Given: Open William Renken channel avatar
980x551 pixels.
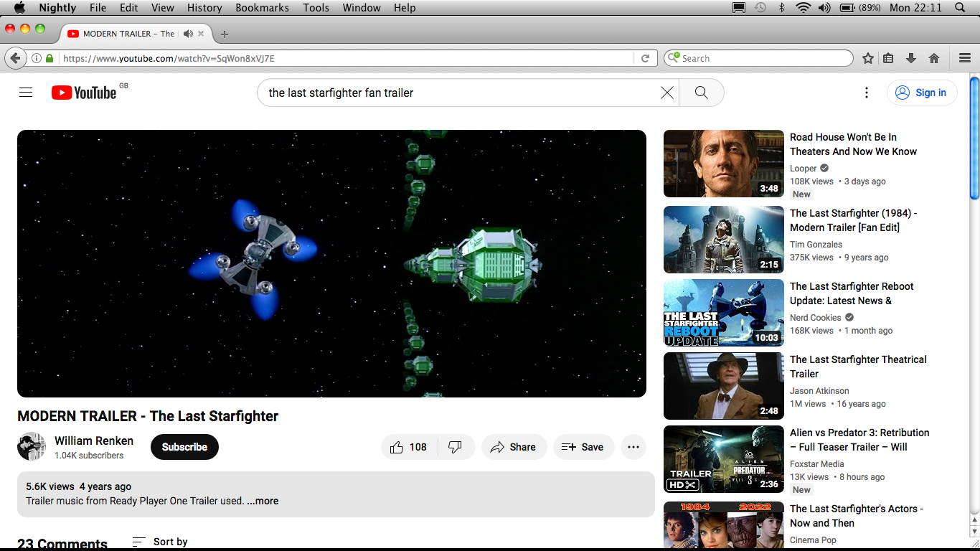Looking at the screenshot, I should [x=32, y=446].
